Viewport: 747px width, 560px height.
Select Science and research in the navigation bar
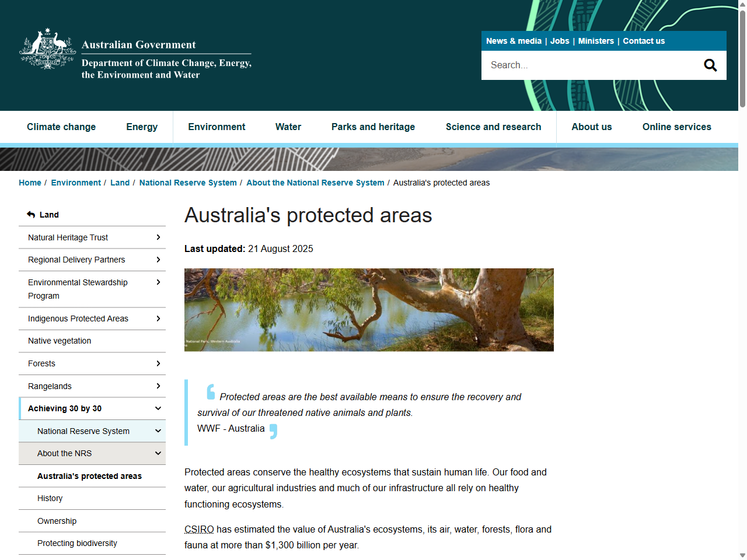(493, 127)
